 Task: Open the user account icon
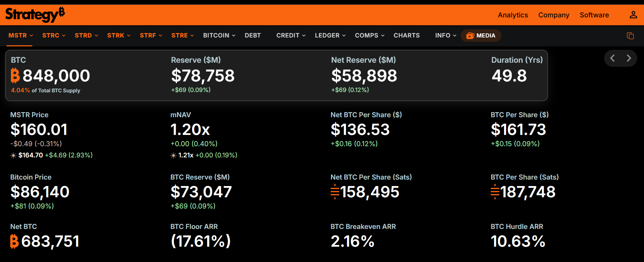633,15
